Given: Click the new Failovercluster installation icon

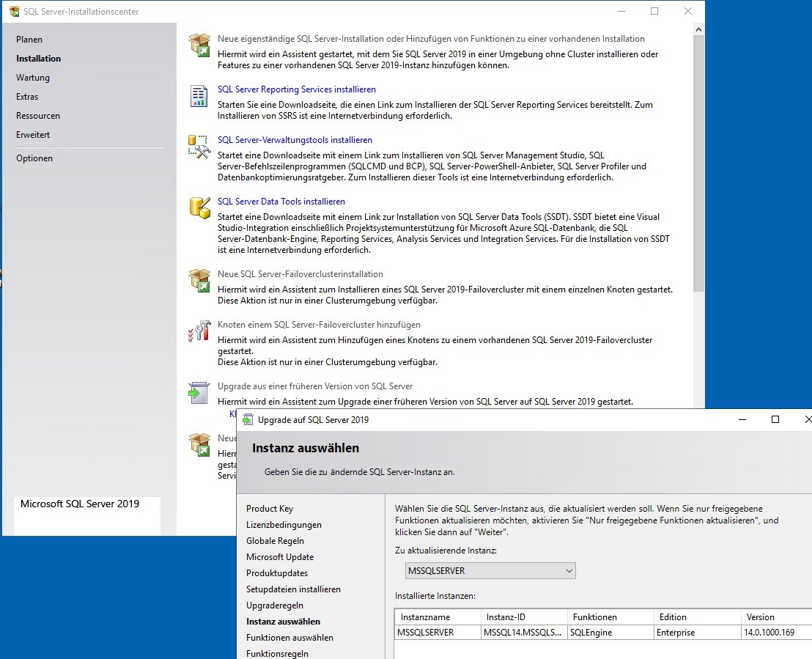Looking at the screenshot, I should click(x=199, y=281).
